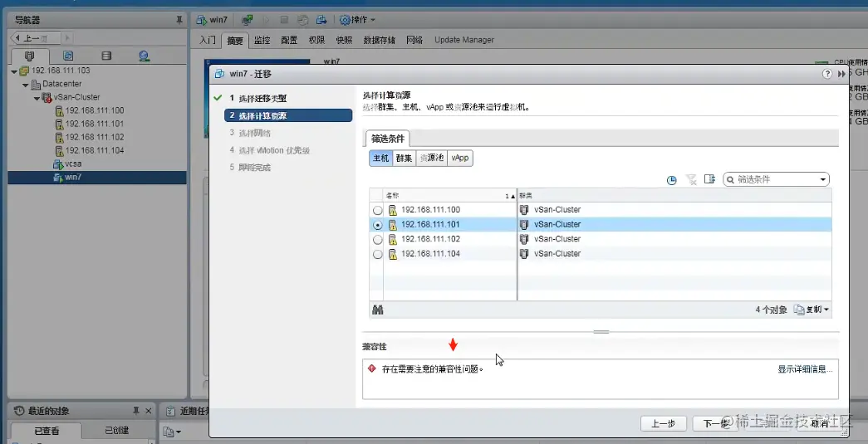Toggle the vApp filter button
This screenshot has height=444, width=868.
coord(460,159)
